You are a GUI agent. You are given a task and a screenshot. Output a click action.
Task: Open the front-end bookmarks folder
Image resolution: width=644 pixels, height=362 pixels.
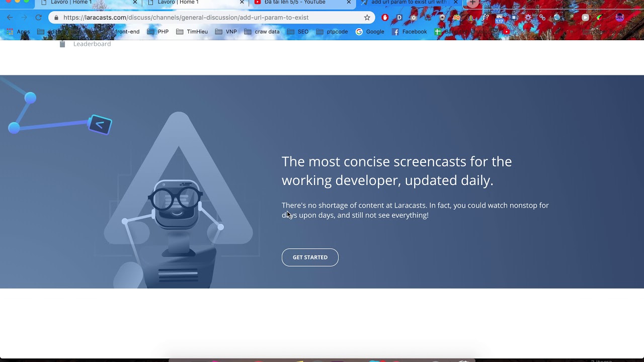pyautogui.click(x=122, y=32)
